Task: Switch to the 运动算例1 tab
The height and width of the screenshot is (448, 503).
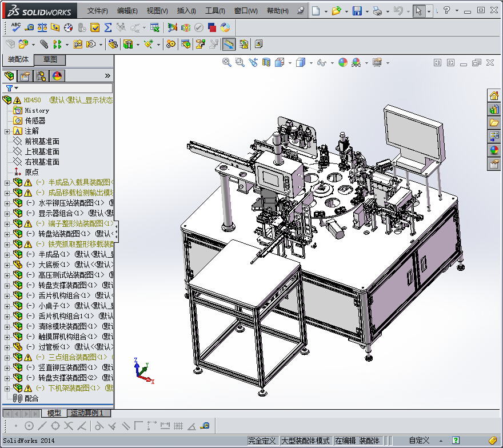Action: coord(89,413)
